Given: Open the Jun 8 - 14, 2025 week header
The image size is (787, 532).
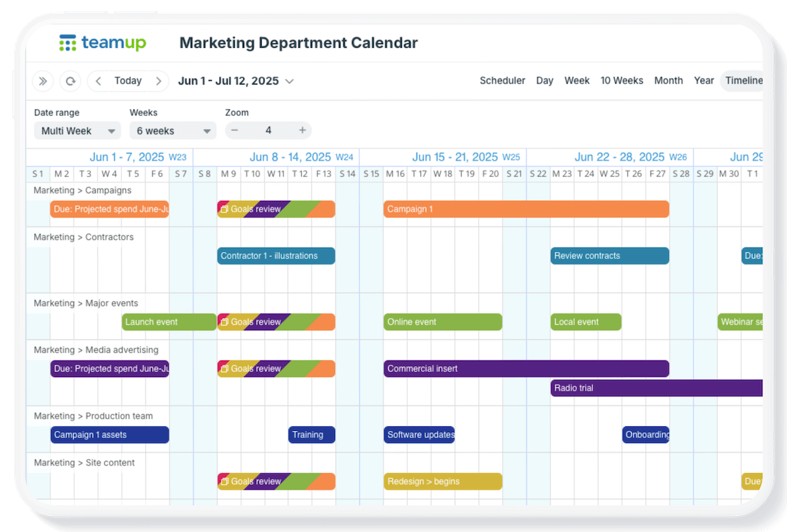Looking at the screenshot, I should point(290,157).
